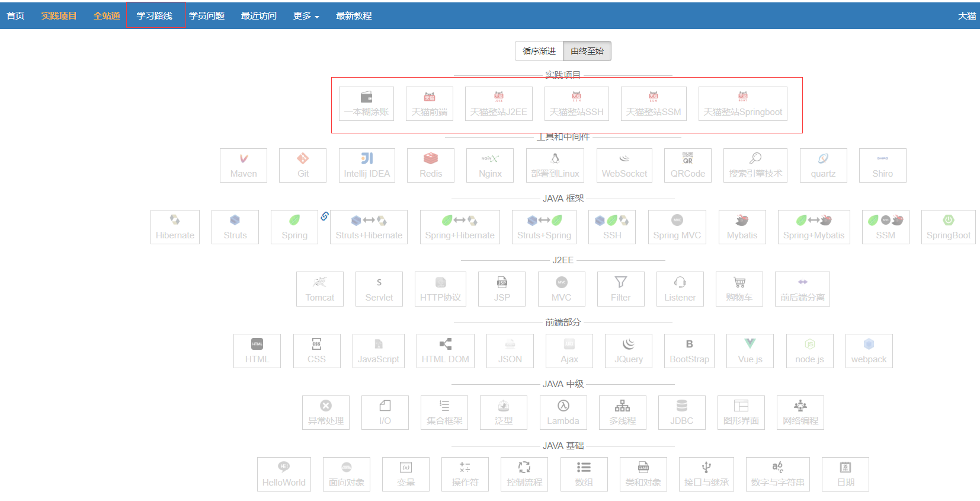Image resolution: width=980 pixels, height=501 pixels.
Task: Open the 天猫前端 project tile
Action: 430,104
